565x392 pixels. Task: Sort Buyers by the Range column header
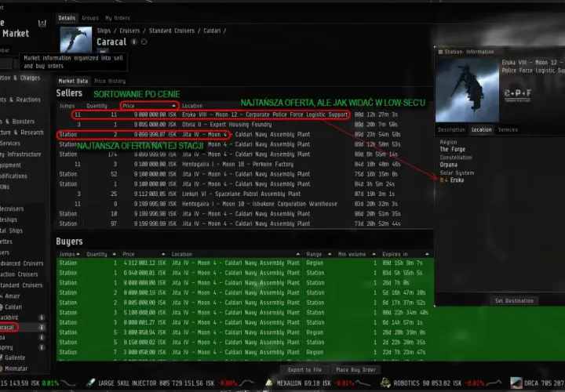(x=319, y=254)
